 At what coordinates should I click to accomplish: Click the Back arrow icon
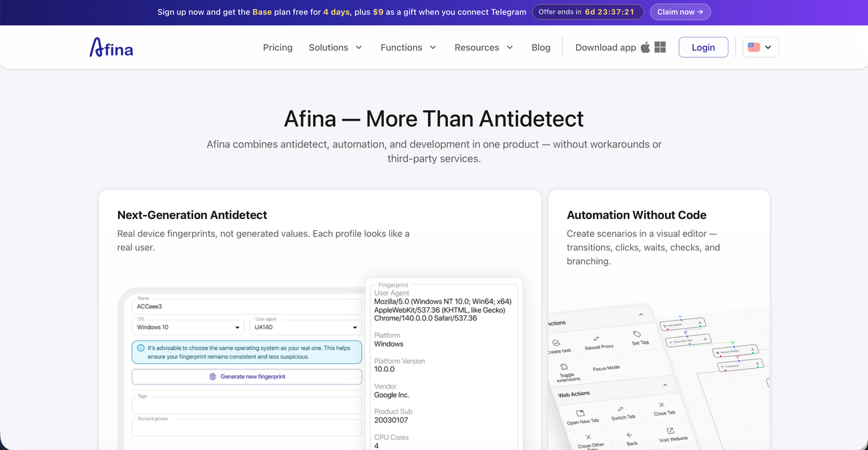point(630,435)
